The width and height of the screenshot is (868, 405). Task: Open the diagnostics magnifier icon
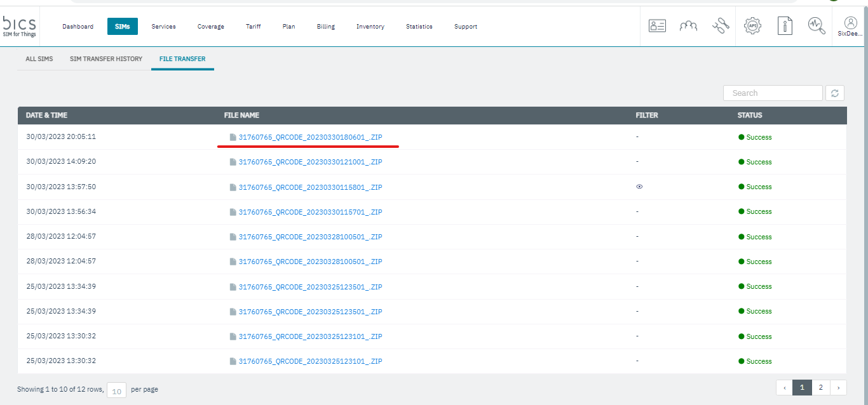tap(817, 26)
